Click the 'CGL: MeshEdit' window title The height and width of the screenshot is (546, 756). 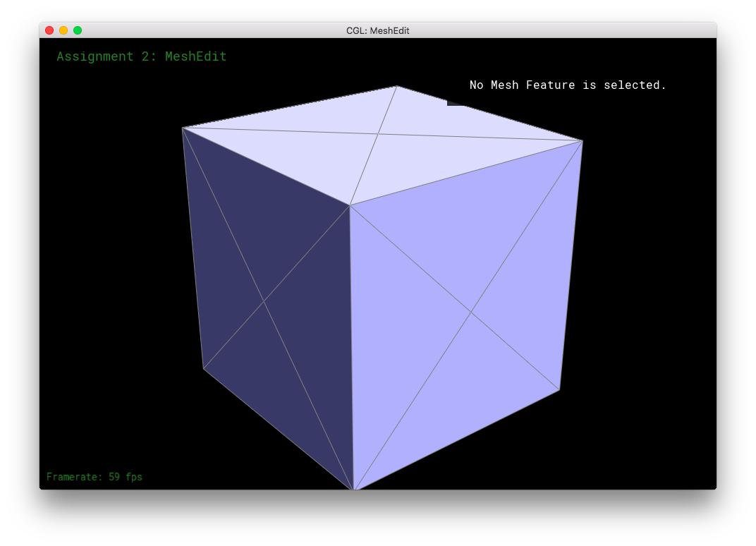coord(377,30)
